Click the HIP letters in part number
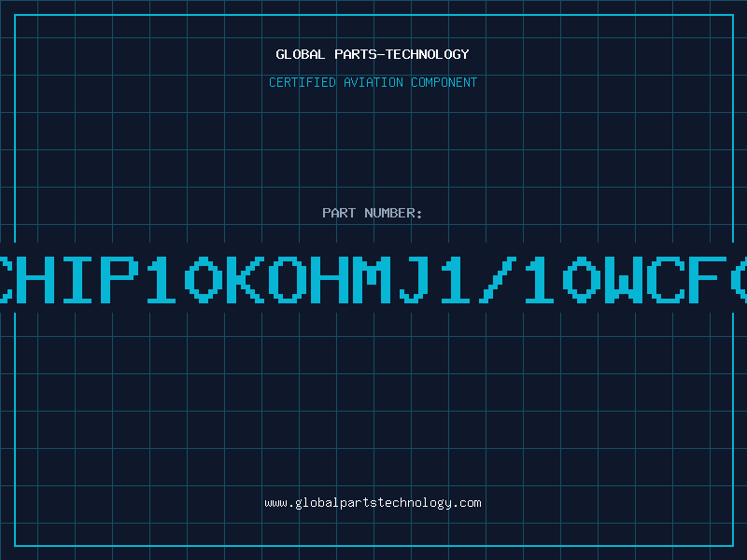Image resolution: width=747 pixels, height=560 pixels. [78, 279]
